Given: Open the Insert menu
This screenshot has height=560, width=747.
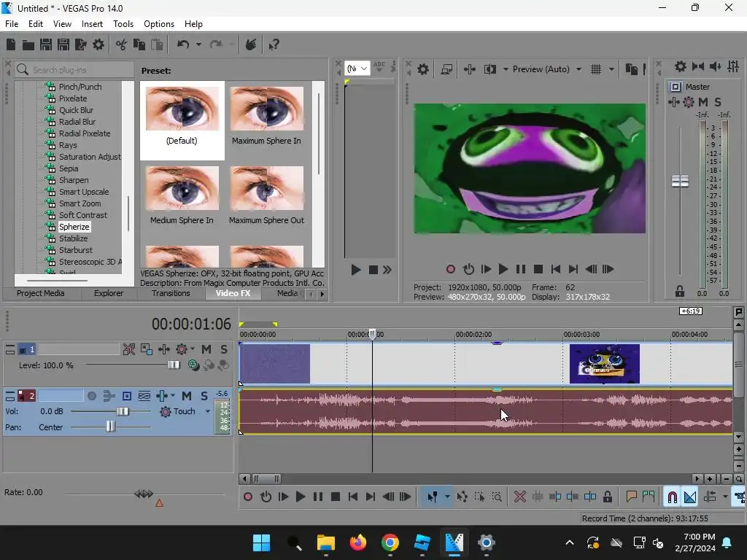Looking at the screenshot, I should pos(92,24).
